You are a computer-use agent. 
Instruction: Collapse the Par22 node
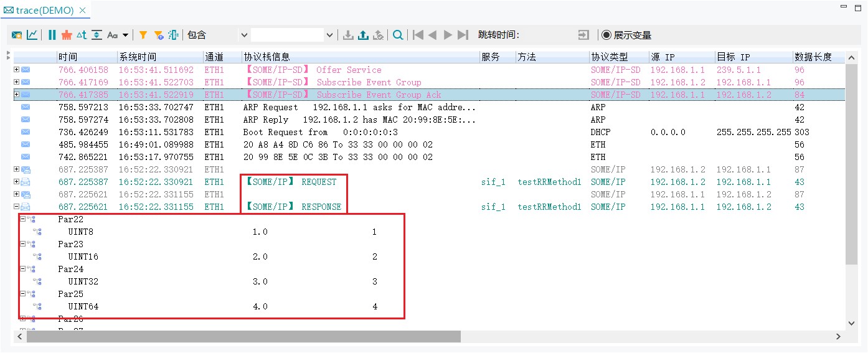pyautogui.click(x=23, y=219)
